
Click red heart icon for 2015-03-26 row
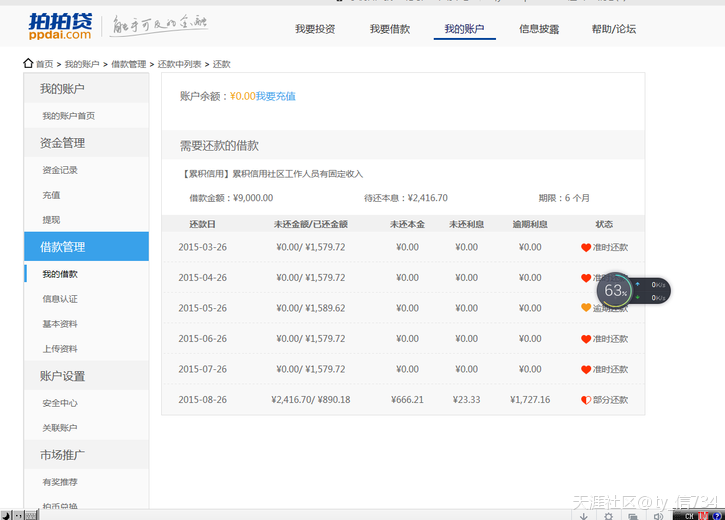click(x=586, y=247)
